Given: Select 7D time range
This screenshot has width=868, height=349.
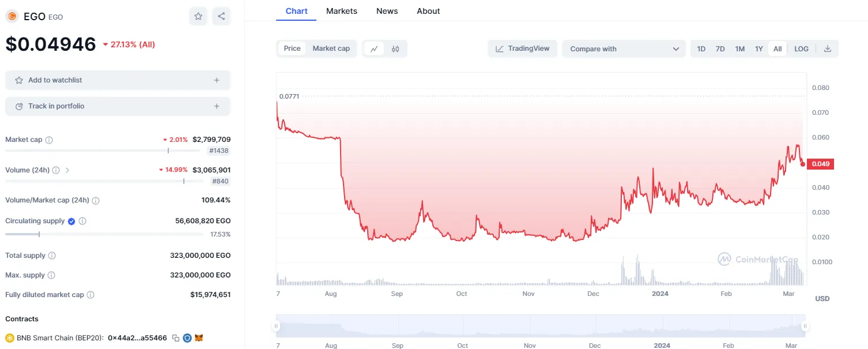Looking at the screenshot, I should [x=720, y=49].
